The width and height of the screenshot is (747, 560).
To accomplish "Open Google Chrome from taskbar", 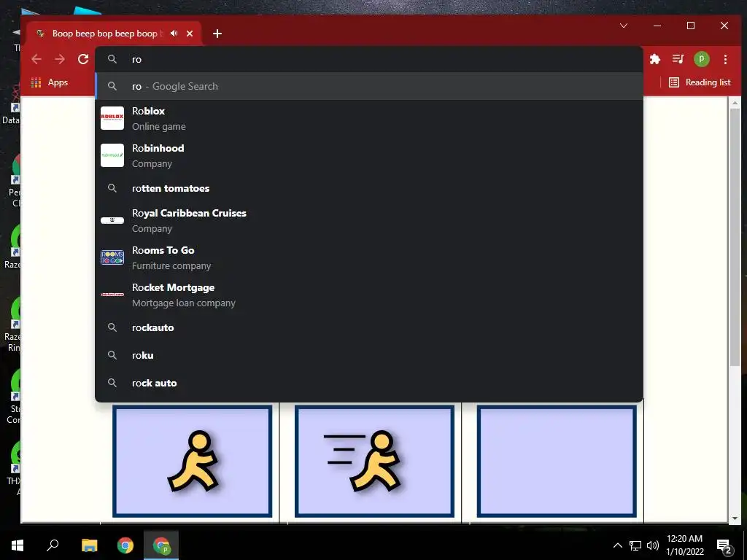I will [125, 545].
